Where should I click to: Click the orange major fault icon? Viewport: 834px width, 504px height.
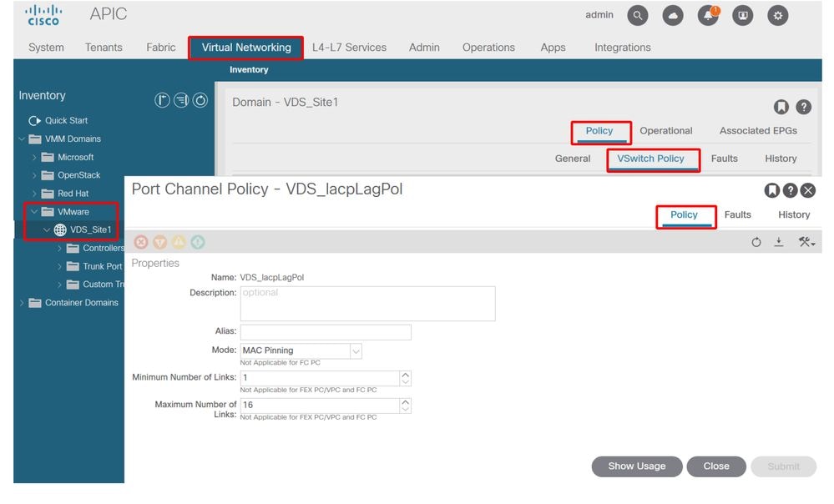(x=159, y=242)
